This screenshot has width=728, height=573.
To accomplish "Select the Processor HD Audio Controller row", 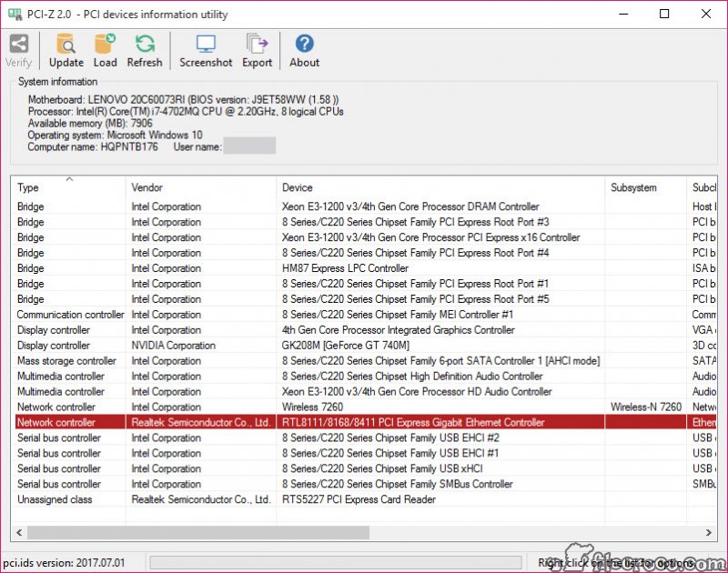I will pyautogui.click(x=364, y=392).
